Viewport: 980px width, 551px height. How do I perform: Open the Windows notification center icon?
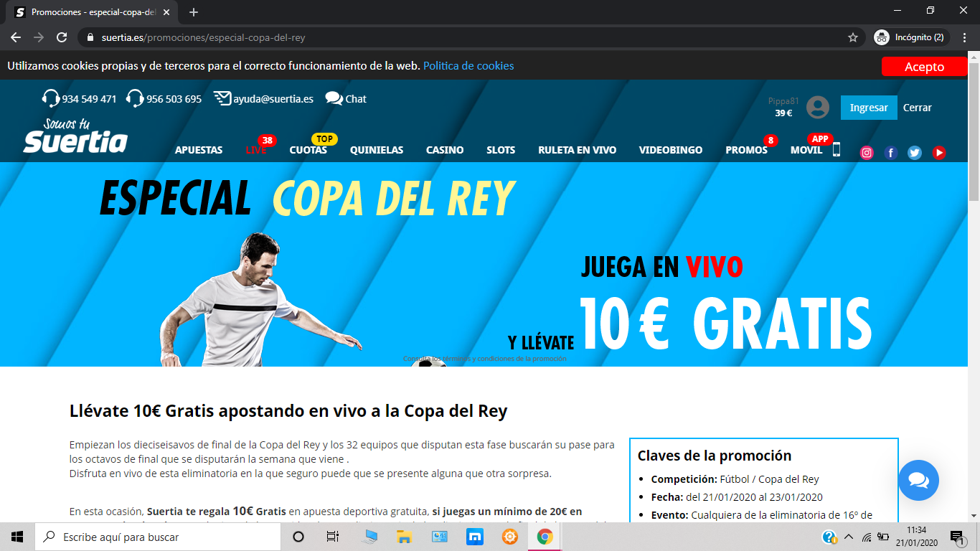(956, 537)
